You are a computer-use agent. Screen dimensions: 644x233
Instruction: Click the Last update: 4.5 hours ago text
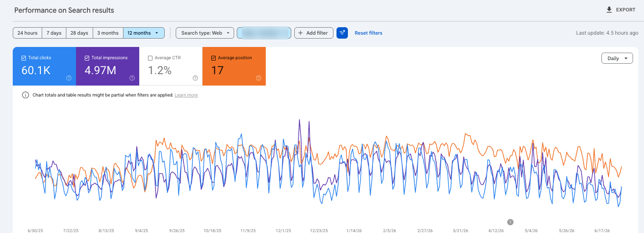[607, 33]
